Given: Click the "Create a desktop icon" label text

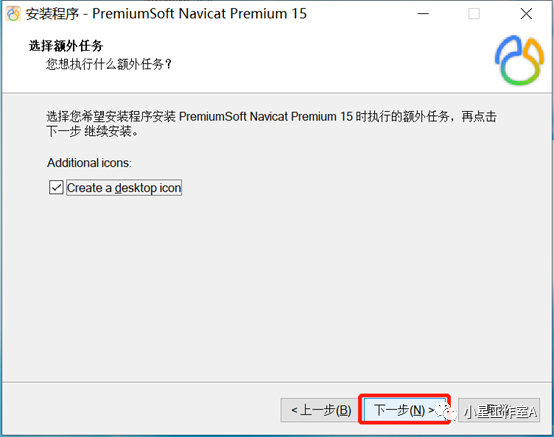Looking at the screenshot, I should pos(124,188).
